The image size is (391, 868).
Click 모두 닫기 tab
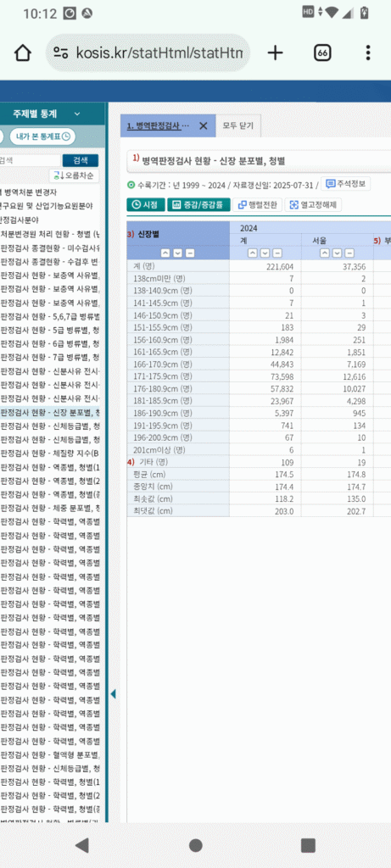tap(238, 125)
